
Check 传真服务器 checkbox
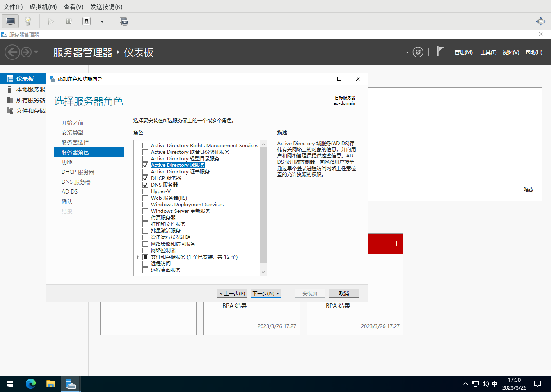click(145, 218)
